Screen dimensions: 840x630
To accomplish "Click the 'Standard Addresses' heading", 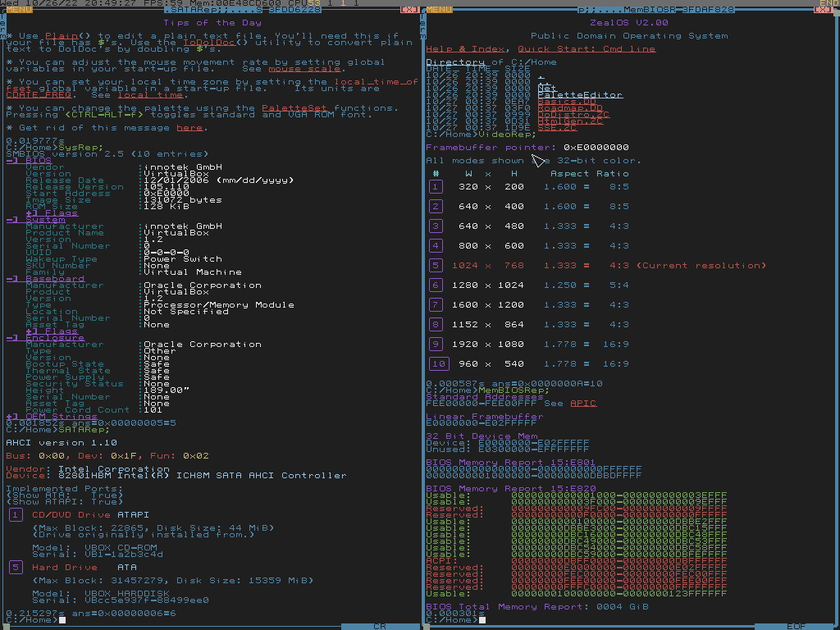I will 485,397.
